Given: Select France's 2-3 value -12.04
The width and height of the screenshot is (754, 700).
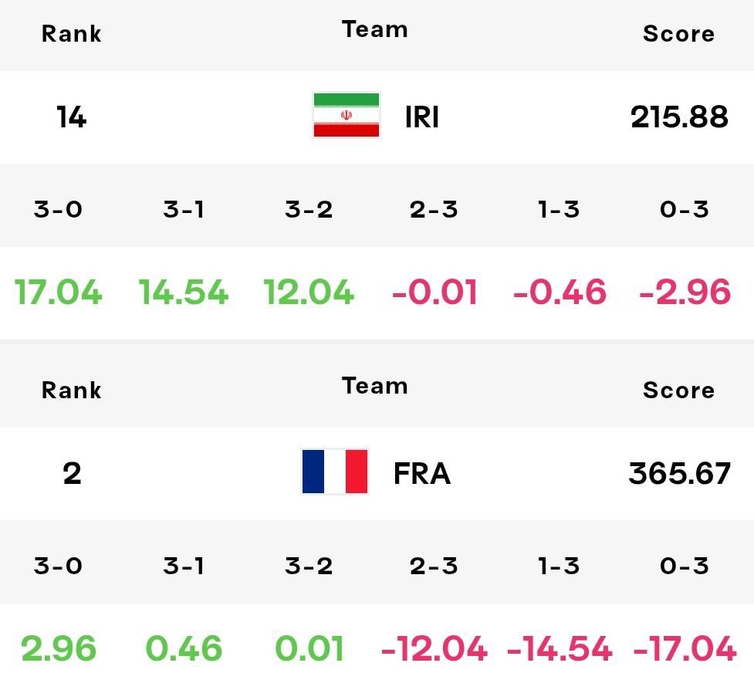Looking at the screenshot, I should click(x=434, y=648).
